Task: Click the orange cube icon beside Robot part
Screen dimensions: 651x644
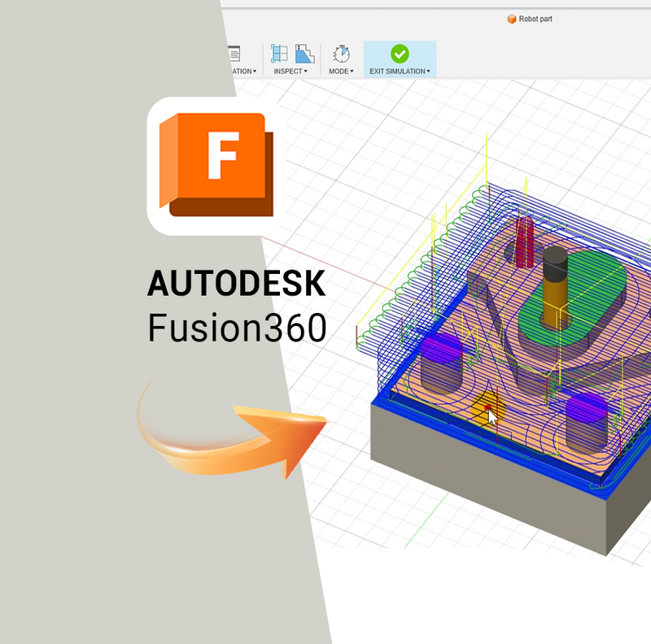Action: (x=511, y=19)
